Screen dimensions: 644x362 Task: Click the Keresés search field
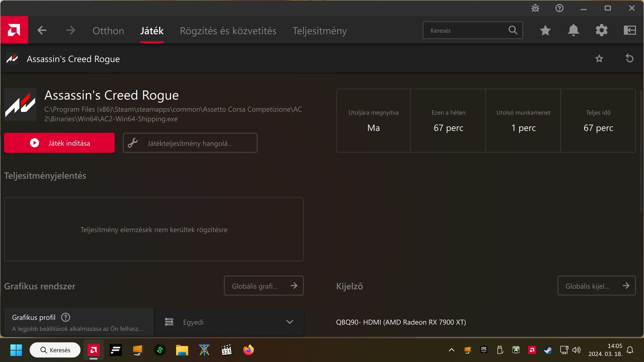coord(466,30)
